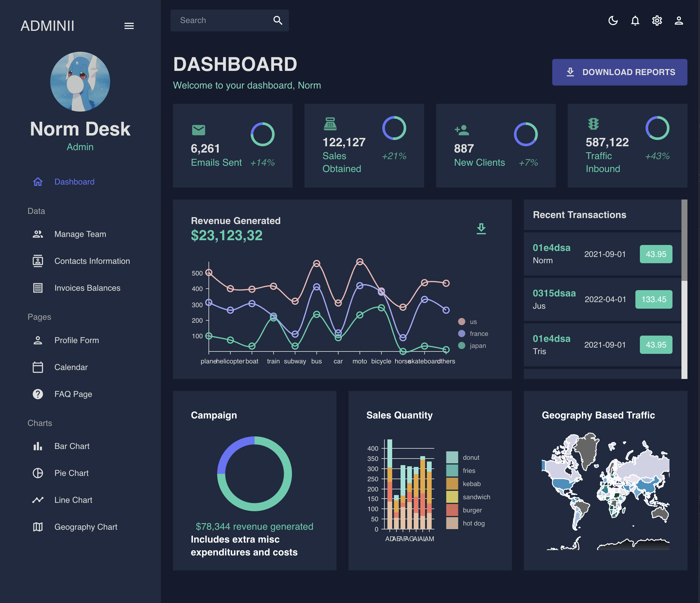Click the New Clients progress ring

click(526, 134)
